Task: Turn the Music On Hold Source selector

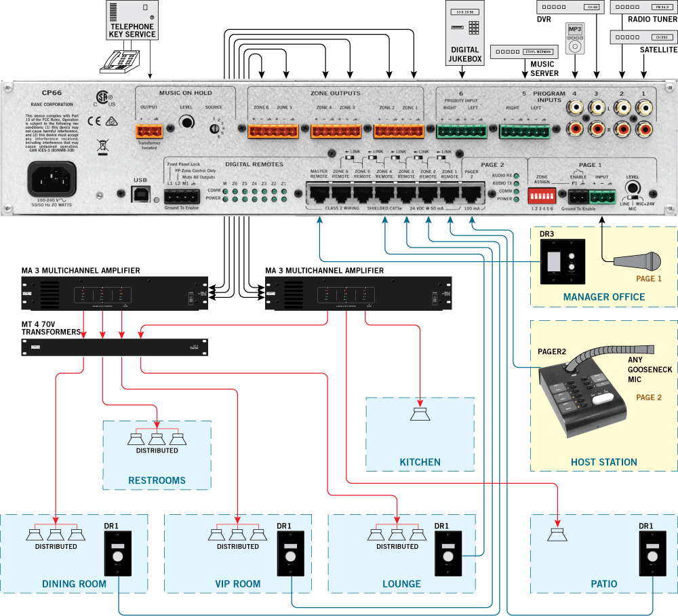Action: click(x=214, y=128)
